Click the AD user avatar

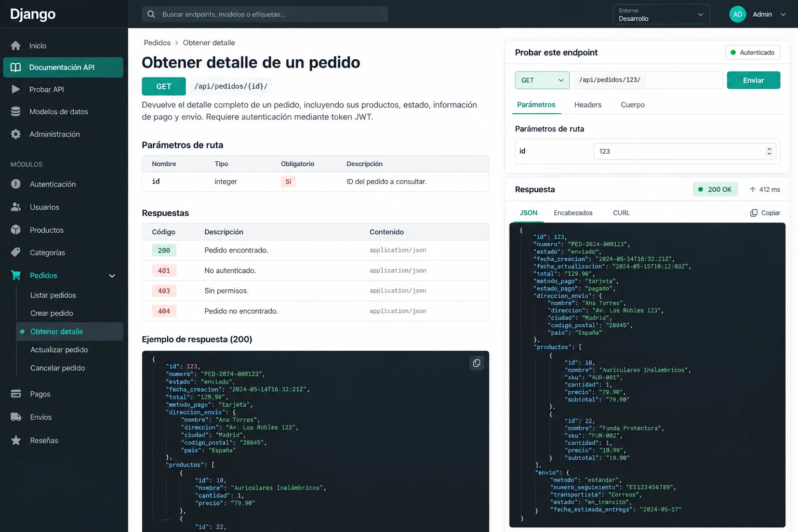click(x=738, y=15)
